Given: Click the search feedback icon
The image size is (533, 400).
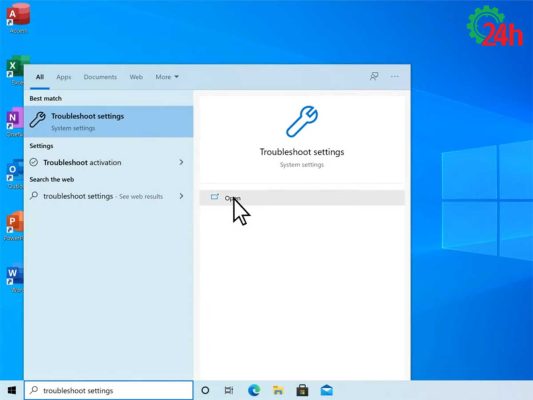Looking at the screenshot, I should [374, 76].
